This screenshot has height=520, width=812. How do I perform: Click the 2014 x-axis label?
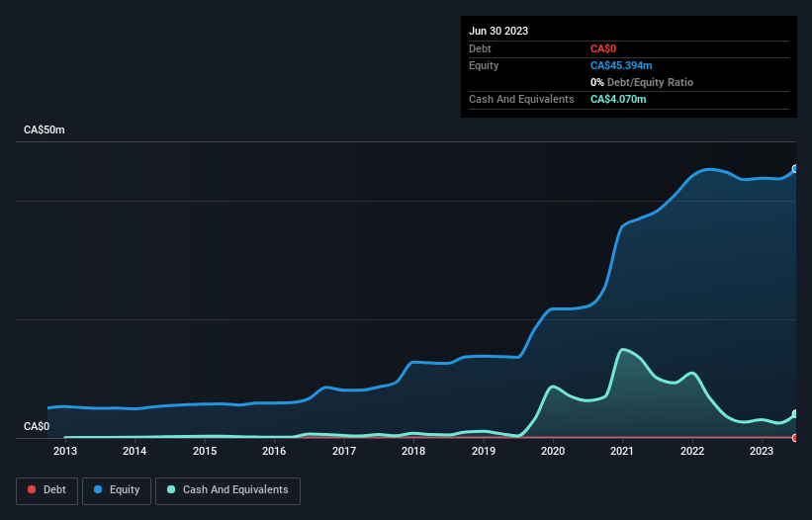pos(135,451)
